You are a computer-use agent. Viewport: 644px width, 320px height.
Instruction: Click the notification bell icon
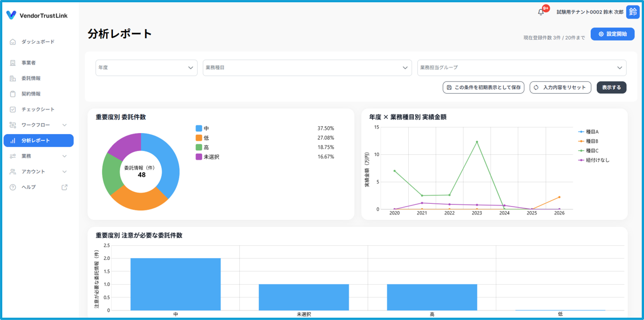[x=541, y=12]
